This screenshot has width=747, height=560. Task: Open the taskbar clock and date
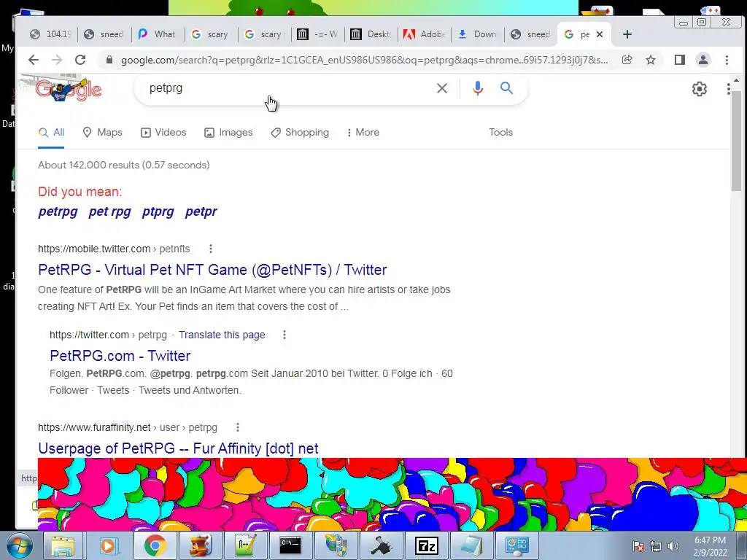point(711,546)
